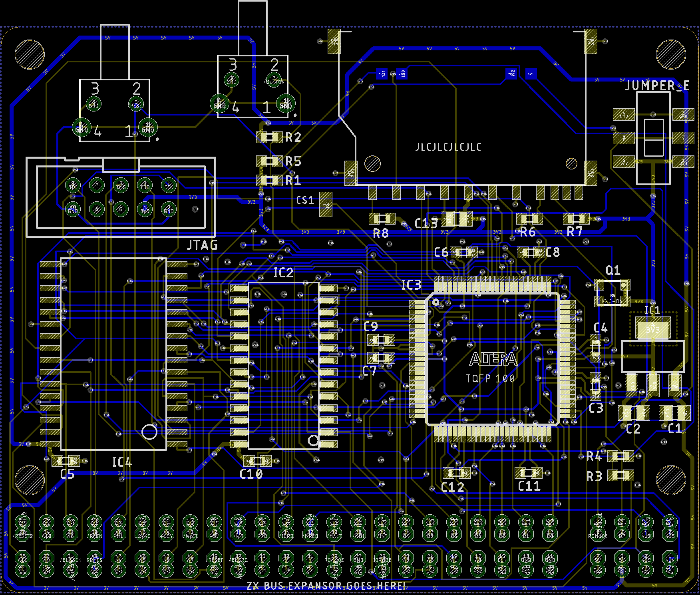Select resistor R8 footprint
Image resolution: width=700 pixels, height=595 pixels.
[382, 219]
